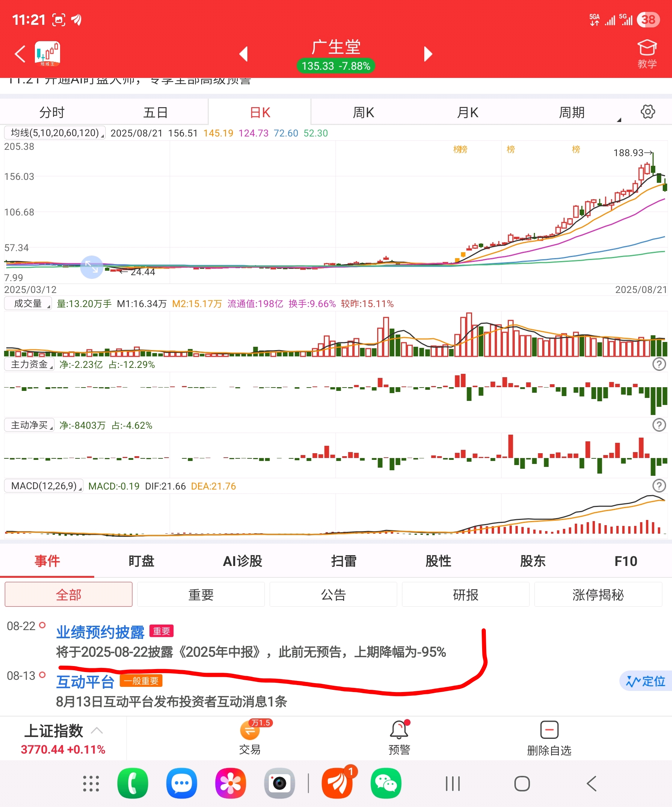Go to previous stock with left triangle

point(243,54)
